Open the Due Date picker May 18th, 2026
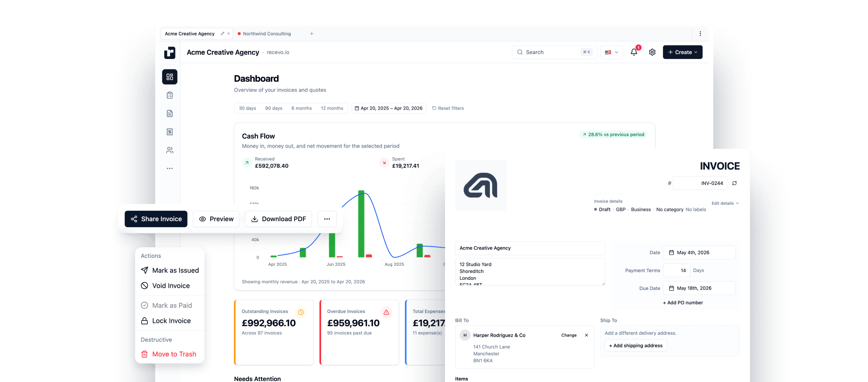The height and width of the screenshot is (382, 868). pyautogui.click(x=699, y=288)
